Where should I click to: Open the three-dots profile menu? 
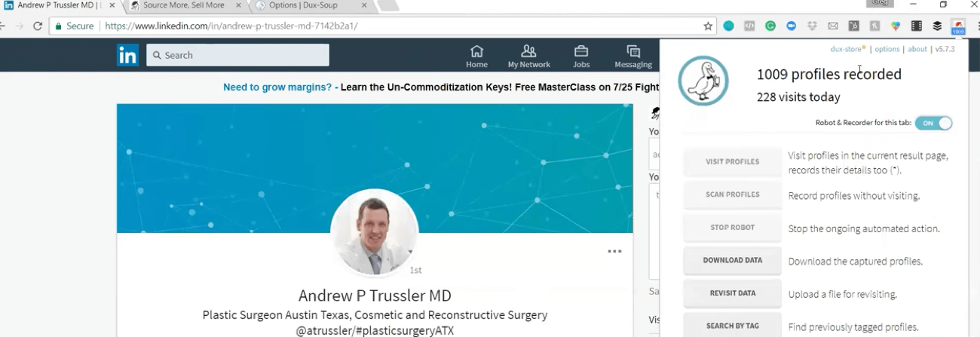pos(614,252)
